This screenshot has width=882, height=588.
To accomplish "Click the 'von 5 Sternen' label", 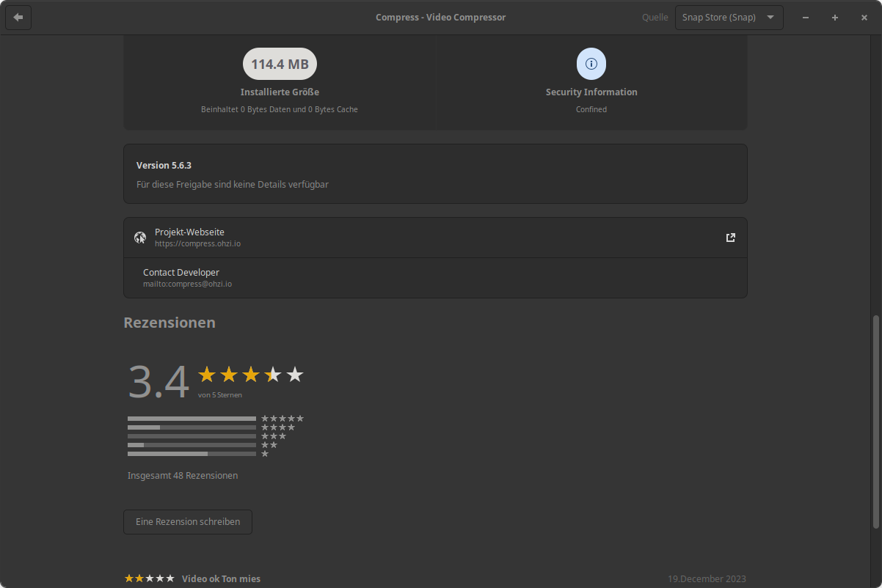I will (219, 394).
